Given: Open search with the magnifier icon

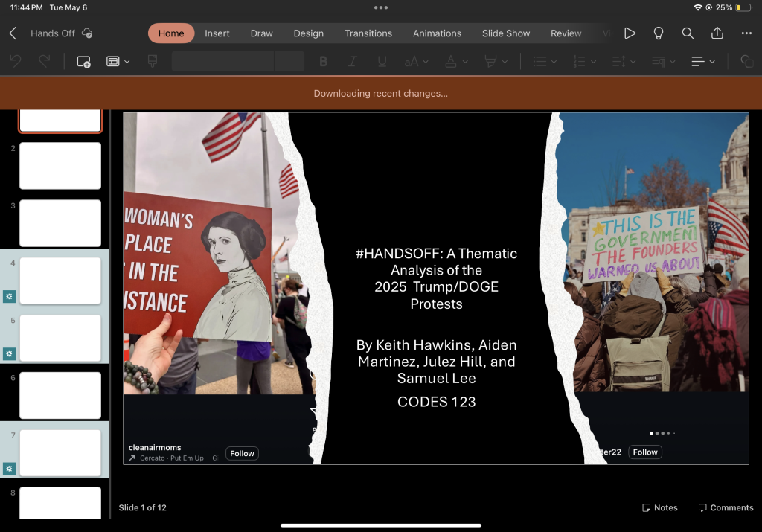Looking at the screenshot, I should 688,33.
